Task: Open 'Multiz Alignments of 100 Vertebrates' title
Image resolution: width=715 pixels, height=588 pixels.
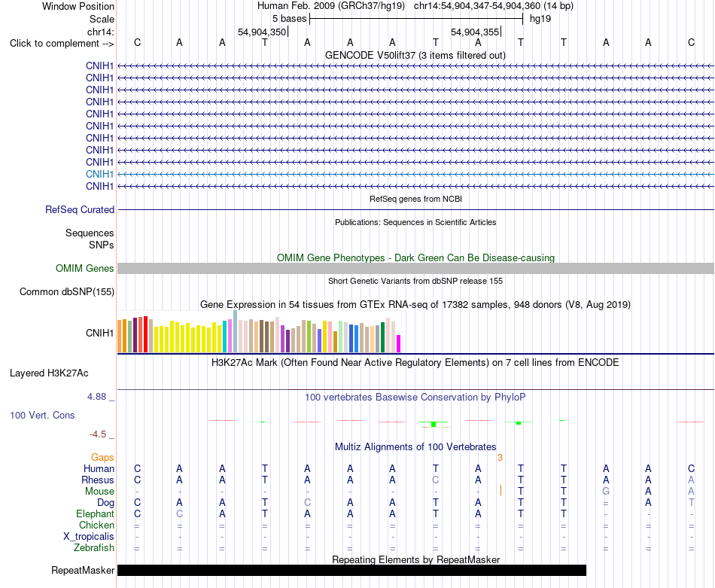Action: (x=415, y=447)
